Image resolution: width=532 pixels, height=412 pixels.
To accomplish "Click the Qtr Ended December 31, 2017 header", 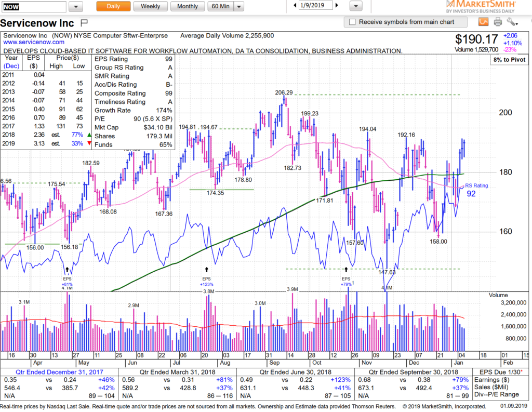I will pyautogui.click(x=59, y=372).
